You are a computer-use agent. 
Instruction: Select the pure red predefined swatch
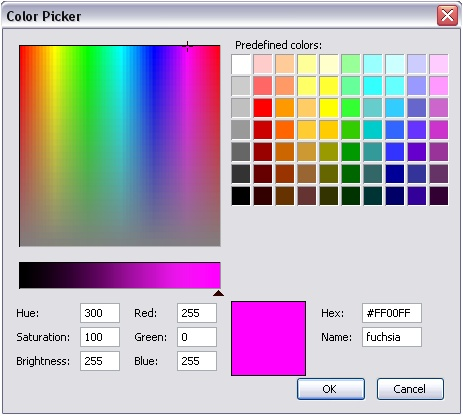[263, 108]
